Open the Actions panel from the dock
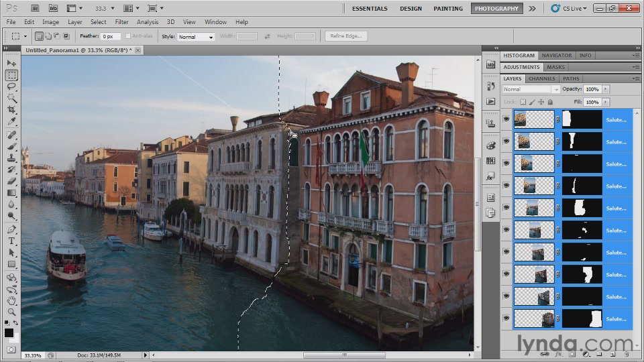 tap(491, 101)
